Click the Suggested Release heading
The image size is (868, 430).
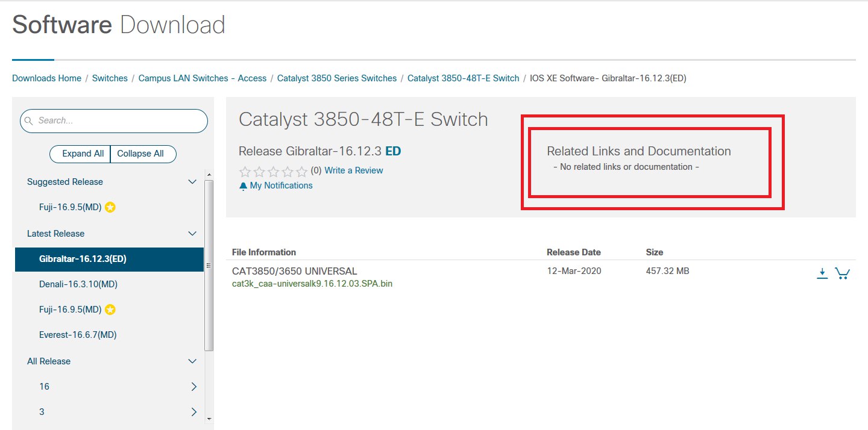click(65, 182)
